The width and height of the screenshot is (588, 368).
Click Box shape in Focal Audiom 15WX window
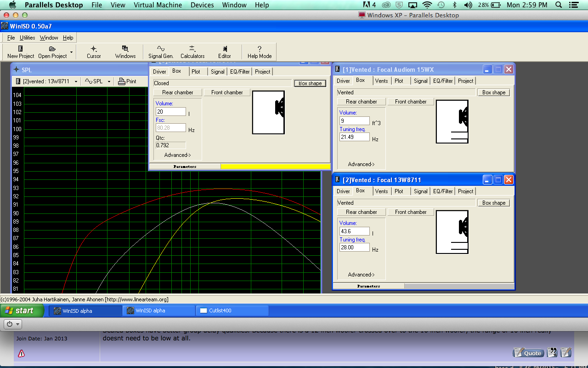pos(494,92)
